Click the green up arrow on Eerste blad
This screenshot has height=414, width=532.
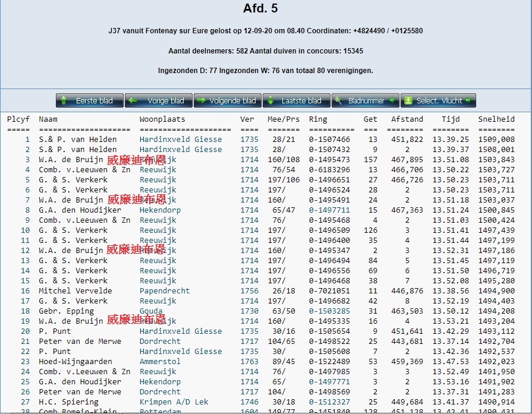(64, 101)
